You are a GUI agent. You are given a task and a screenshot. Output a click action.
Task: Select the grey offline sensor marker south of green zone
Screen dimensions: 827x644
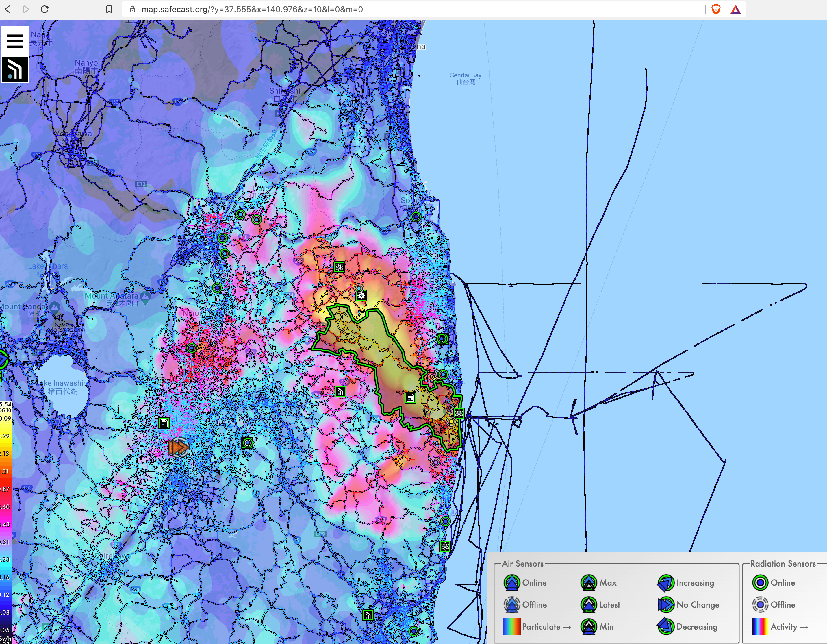435,462
